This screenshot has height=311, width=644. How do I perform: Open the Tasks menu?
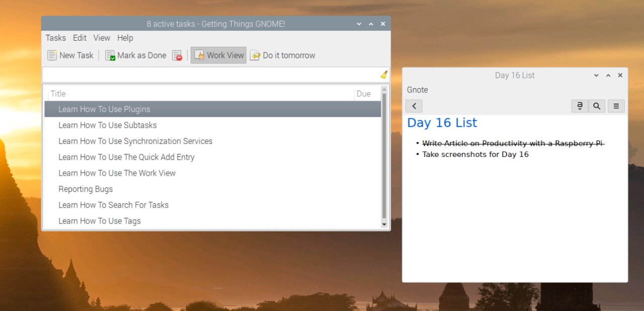55,38
